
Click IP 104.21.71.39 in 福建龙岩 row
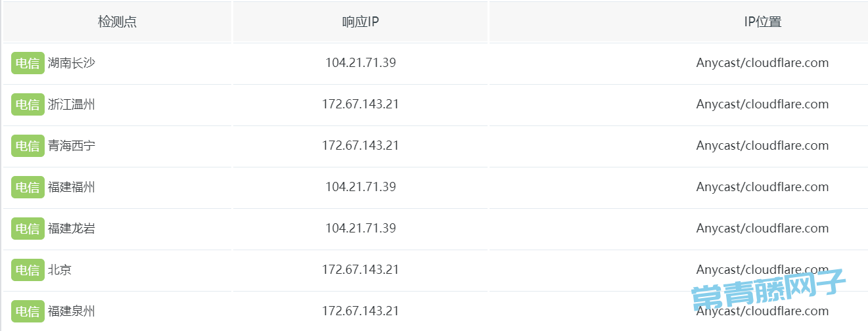[x=361, y=229]
